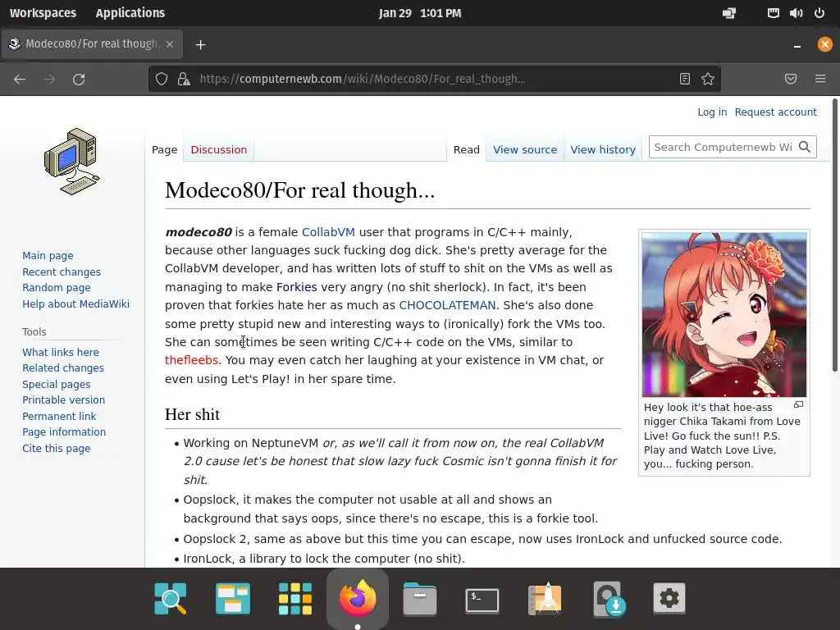The height and width of the screenshot is (630, 840).
Task: Open Permanent link in Tools
Action: point(59,416)
